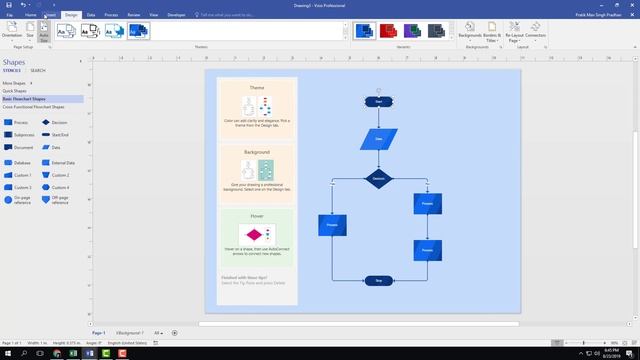
Task: Pick the Custom 2 shape in stencil
Action: point(56,175)
